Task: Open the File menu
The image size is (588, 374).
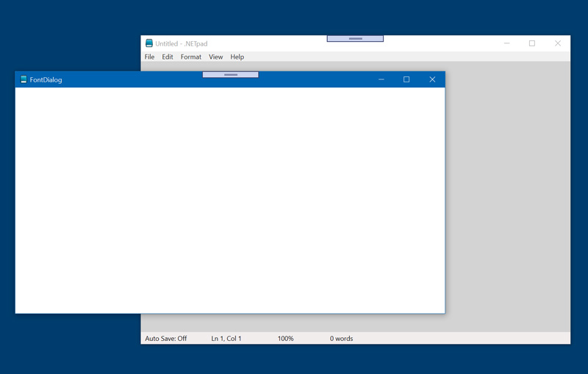Action: tap(149, 57)
